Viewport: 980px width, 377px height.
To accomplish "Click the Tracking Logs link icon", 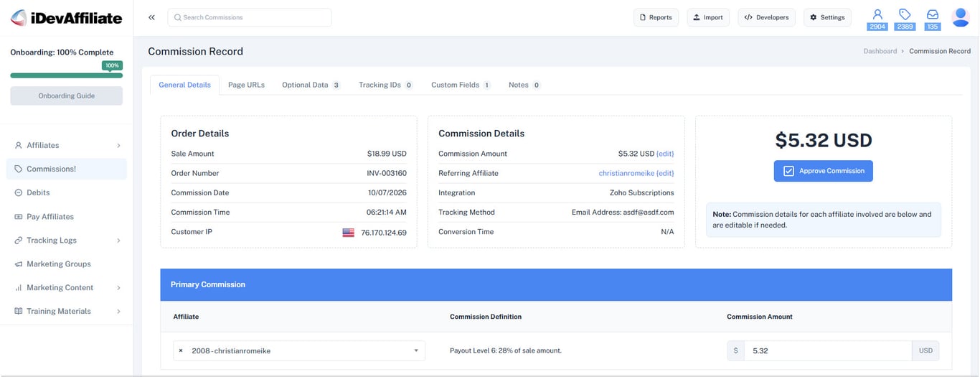I will tap(19, 240).
